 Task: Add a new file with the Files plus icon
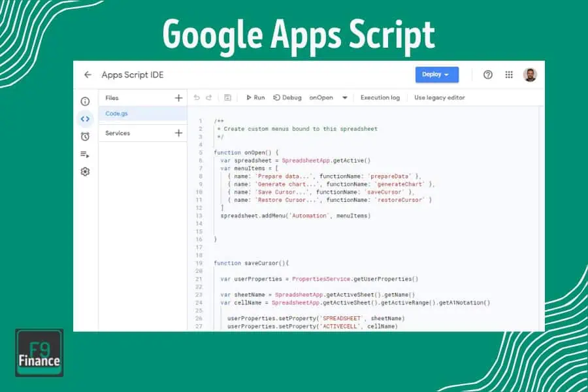(178, 97)
